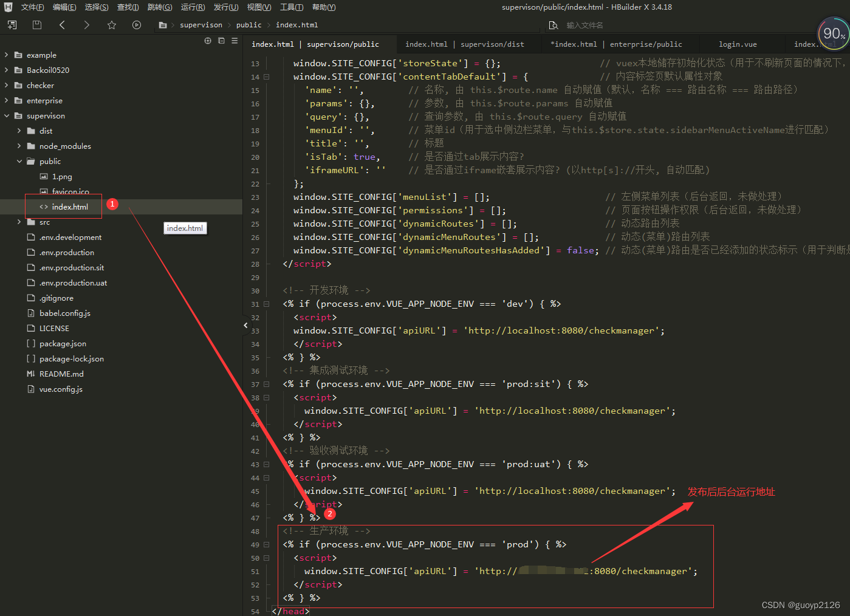
Task: Open the 编辑(E) menu
Action: point(64,7)
